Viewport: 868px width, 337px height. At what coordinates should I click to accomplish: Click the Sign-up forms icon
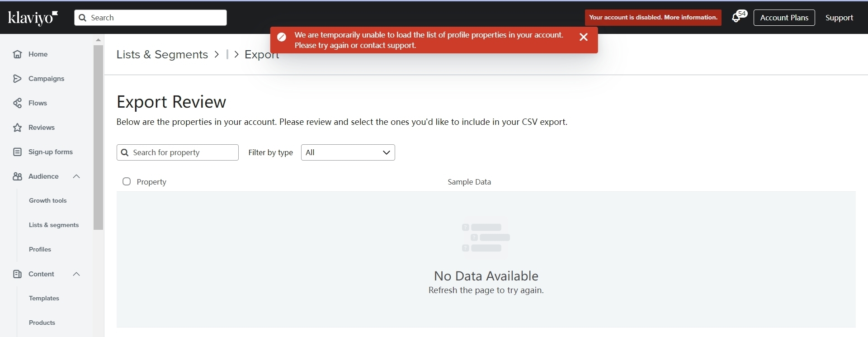pos(17,152)
